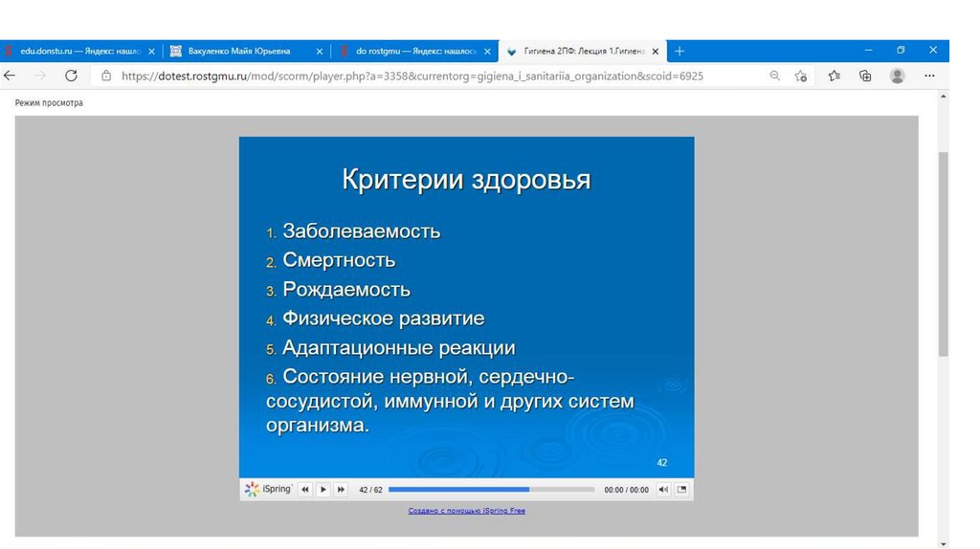Click the iSpring logo in the player
The height and width of the screenshot is (549, 980).
coord(268,489)
